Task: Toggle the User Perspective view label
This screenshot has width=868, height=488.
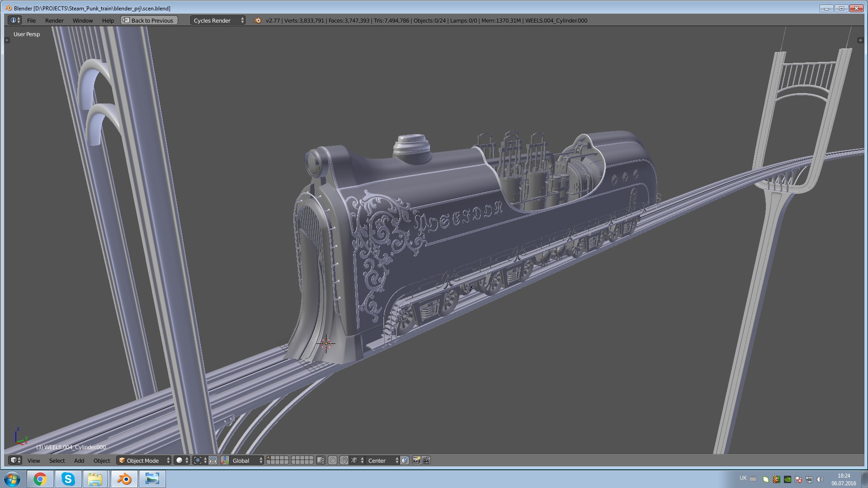Action: (x=26, y=34)
